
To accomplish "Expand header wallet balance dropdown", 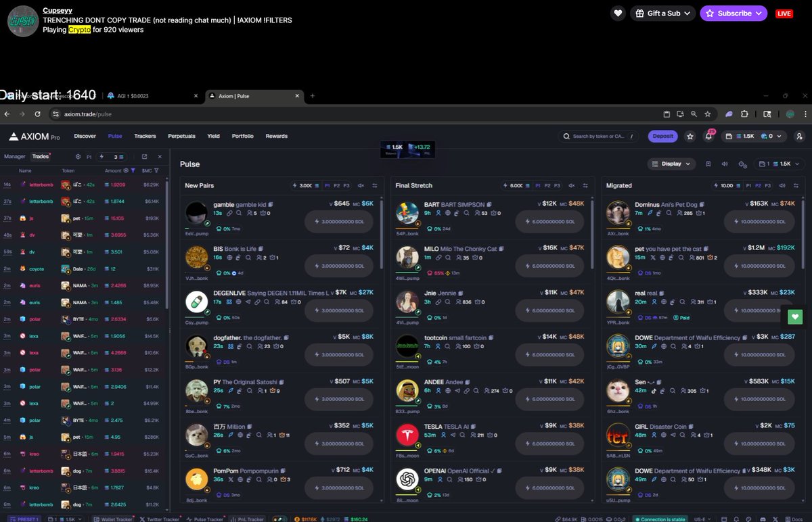I will click(753, 136).
